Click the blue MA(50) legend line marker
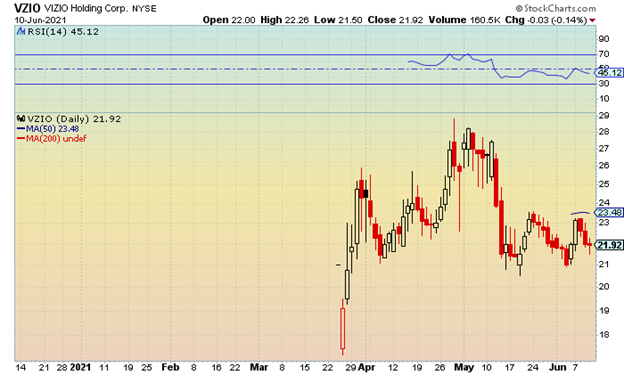 [21, 129]
